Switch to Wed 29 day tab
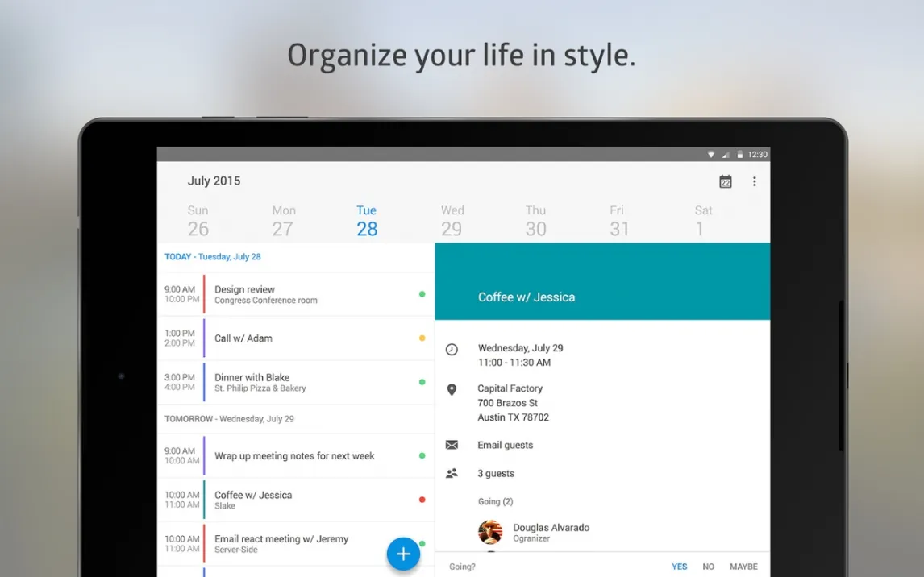The image size is (924, 577). [452, 221]
